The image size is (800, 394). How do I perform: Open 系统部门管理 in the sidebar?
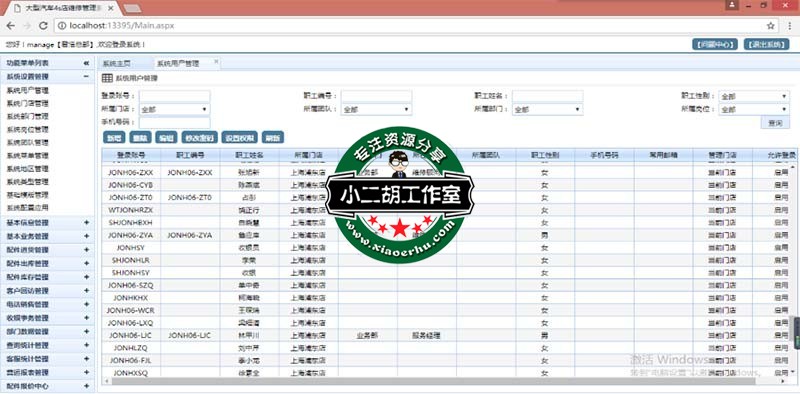[27, 116]
